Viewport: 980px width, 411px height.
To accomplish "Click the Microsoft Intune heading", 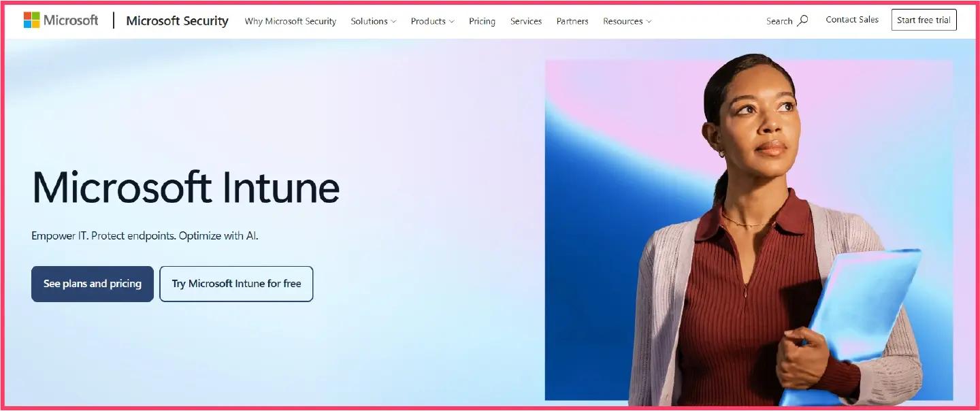I will [x=186, y=187].
